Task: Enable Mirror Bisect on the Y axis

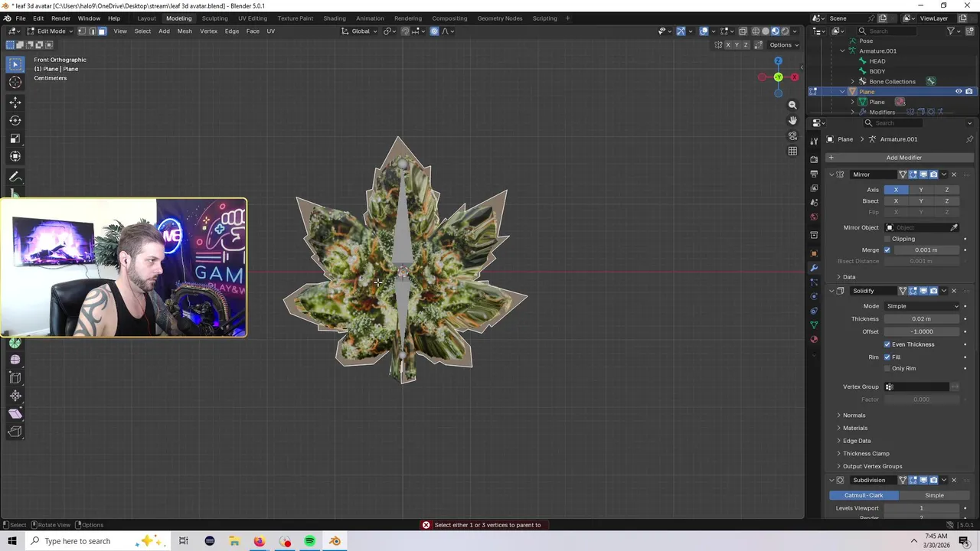Action: tap(921, 201)
